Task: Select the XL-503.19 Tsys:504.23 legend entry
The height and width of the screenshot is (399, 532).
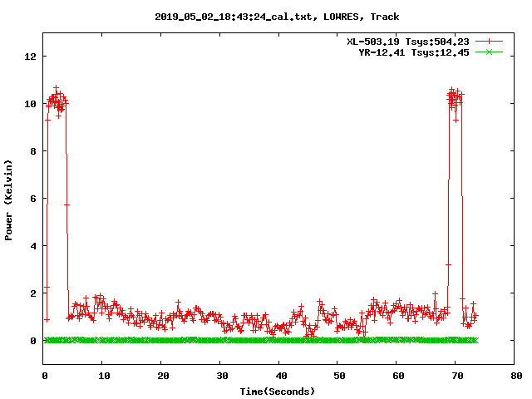Action: tap(408, 42)
